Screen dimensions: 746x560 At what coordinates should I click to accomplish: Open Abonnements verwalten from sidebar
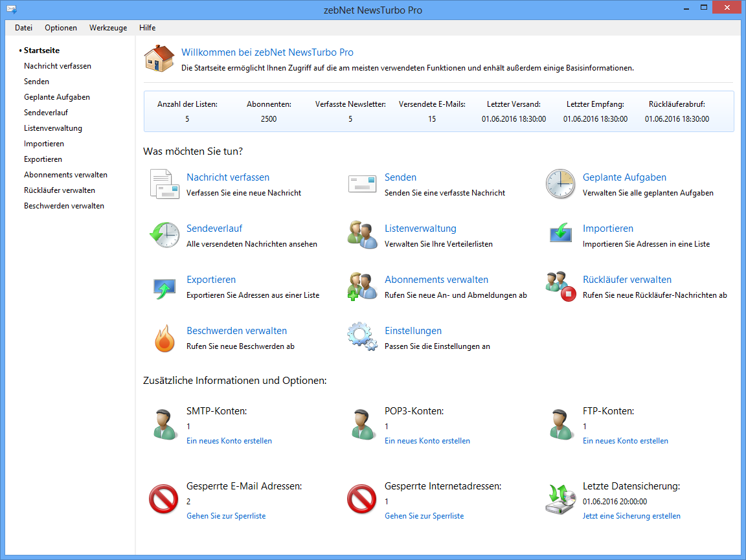65,175
